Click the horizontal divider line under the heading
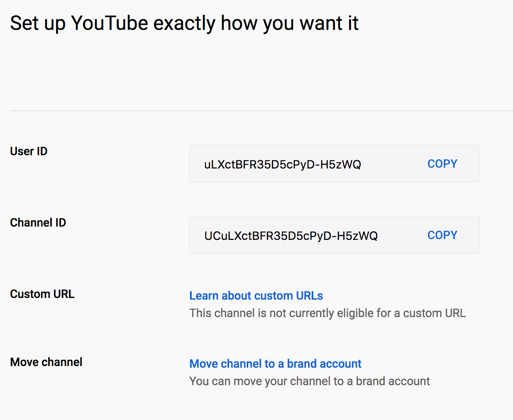This screenshot has width=513, height=420. pyautogui.click(x=261, y=111)
